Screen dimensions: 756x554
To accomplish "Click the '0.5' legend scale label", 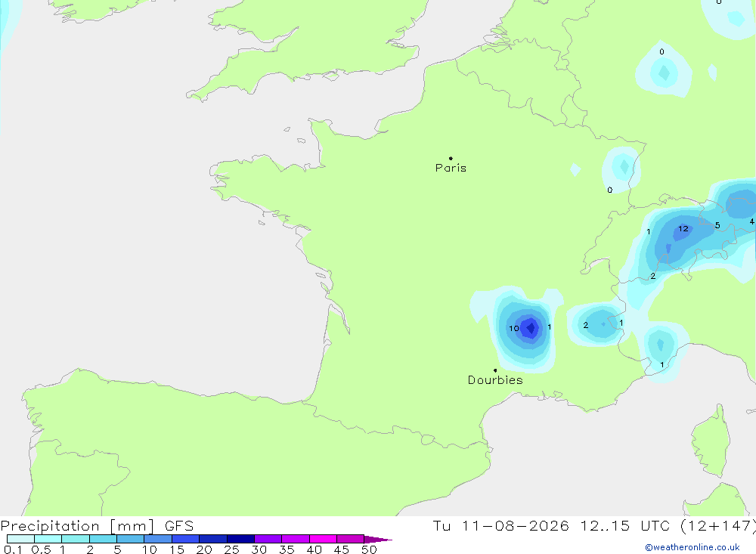I will pos(41,549).
